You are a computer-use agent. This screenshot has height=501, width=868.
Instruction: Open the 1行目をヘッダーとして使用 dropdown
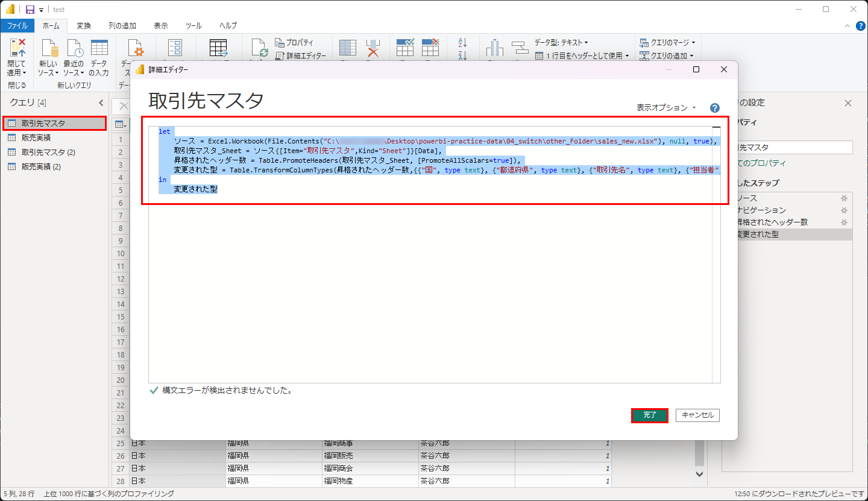pyautogui.click(x=582, y=55)
